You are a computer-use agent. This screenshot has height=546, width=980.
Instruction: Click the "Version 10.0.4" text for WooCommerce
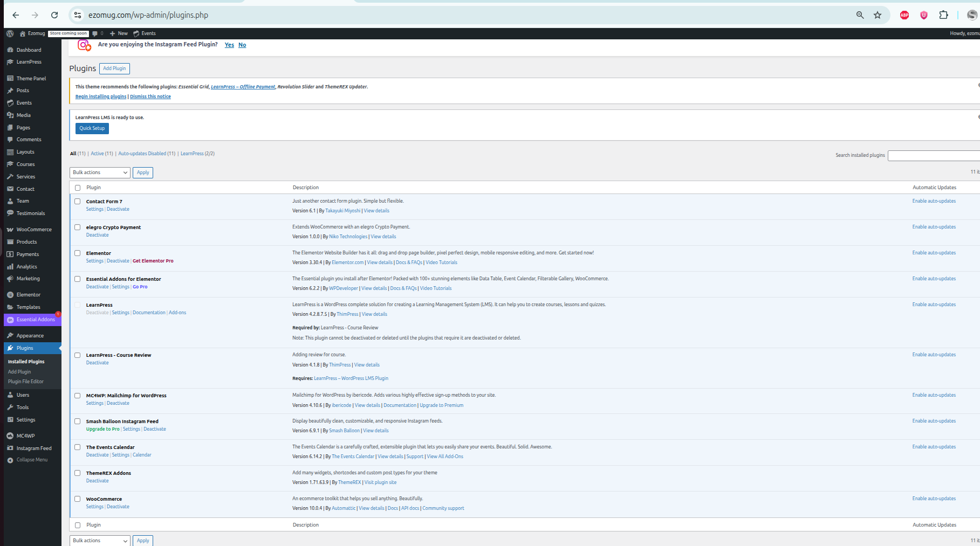(x=307, y=508)
